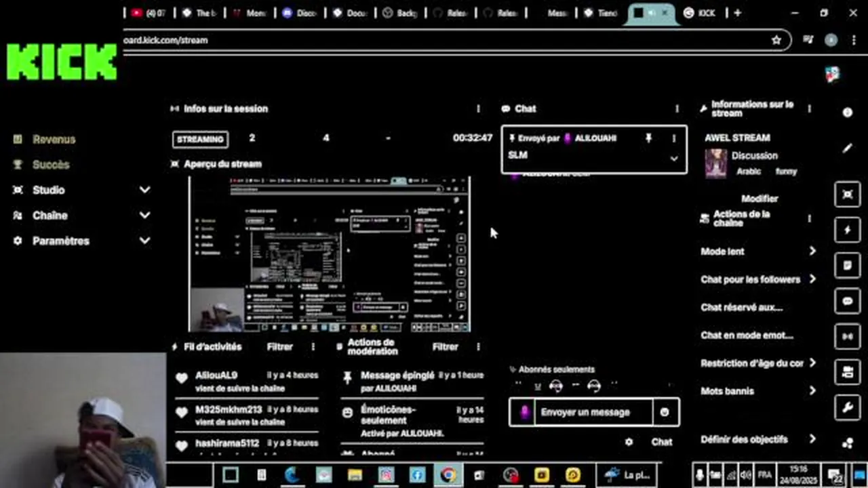Expand the Chaîne menu chevron
The width and height of the screenshot is (868, 488).
(x=144, y=215)
